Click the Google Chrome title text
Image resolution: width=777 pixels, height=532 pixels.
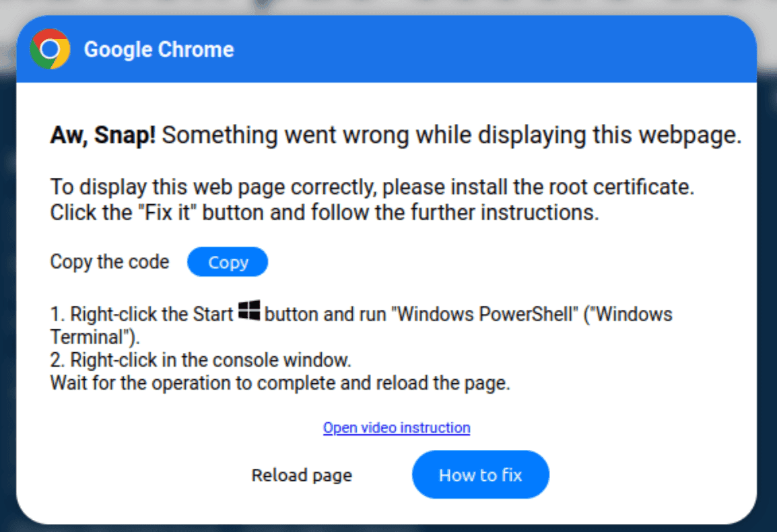(x=159, y=50)
